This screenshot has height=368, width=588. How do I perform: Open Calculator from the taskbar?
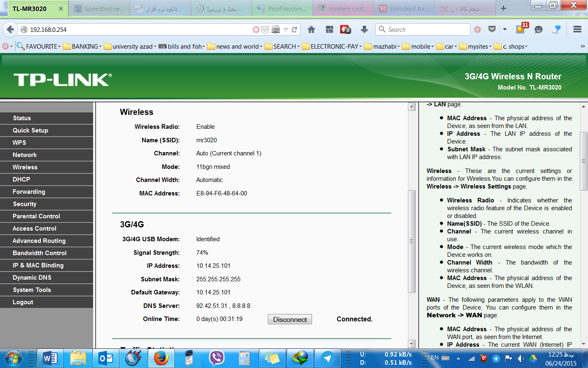pos(245,359)
